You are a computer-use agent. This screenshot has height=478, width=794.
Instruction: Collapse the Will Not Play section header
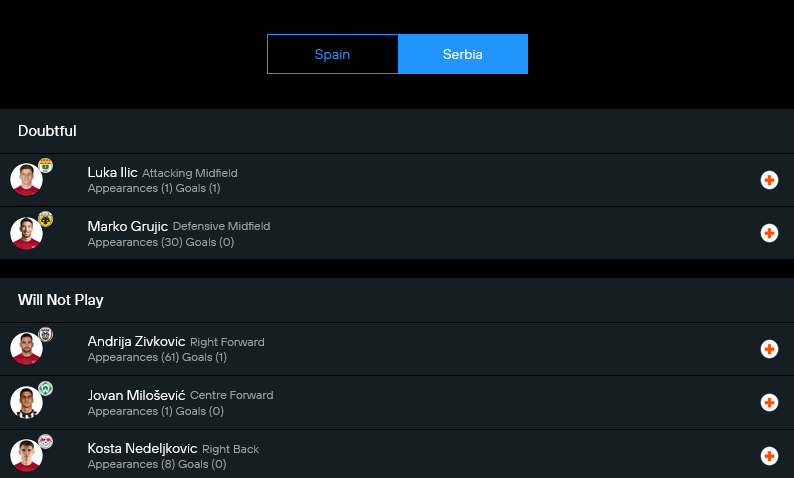coord(60,300)
